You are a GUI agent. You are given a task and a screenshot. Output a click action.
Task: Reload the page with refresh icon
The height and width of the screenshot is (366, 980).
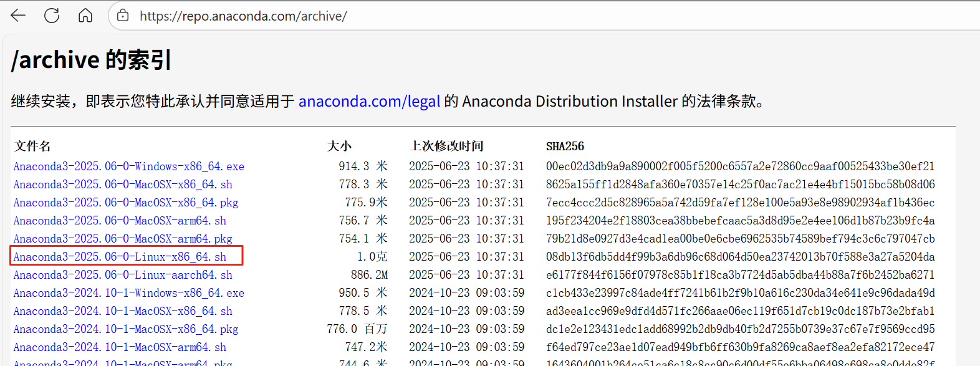click(x=52, y=16)
